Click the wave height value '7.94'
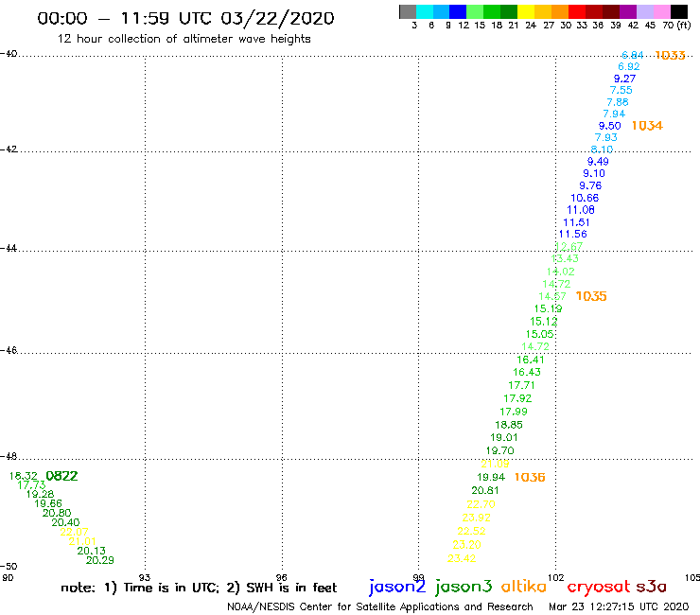Viewport: 700px width, 615px height. [x=614, y=114]
